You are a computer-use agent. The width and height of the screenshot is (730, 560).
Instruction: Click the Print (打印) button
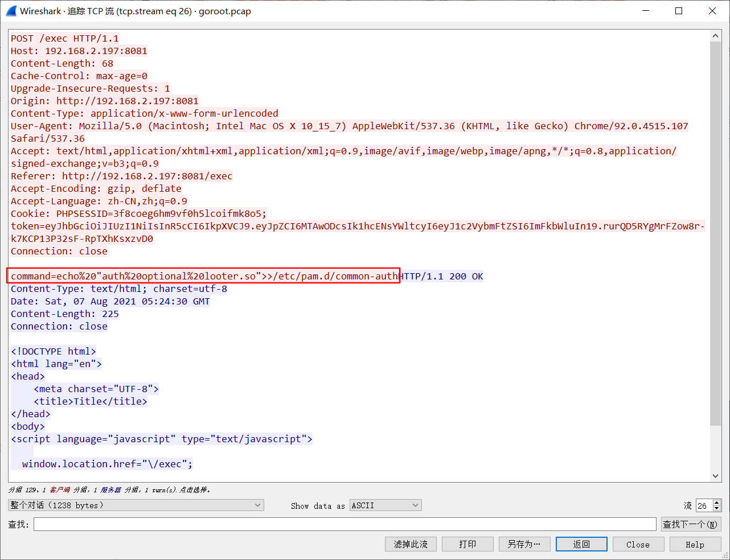pos(467,545)
